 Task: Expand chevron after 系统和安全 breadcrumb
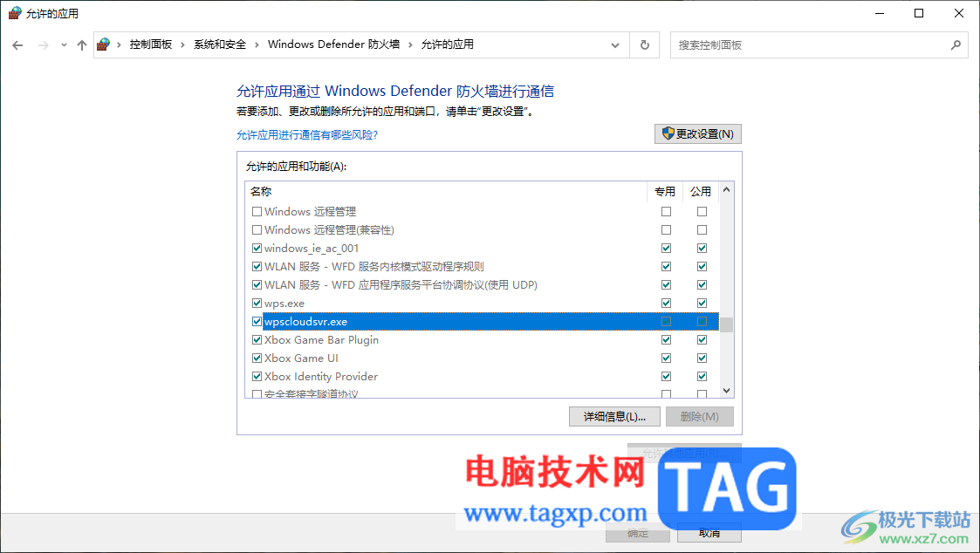(257, 45)
